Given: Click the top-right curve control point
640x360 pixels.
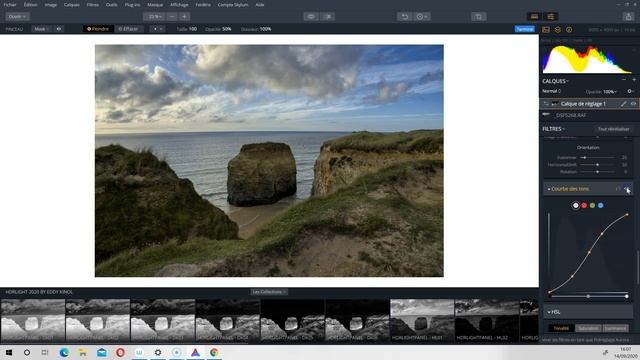Looking at the screenshot, I should coord(627,214).
